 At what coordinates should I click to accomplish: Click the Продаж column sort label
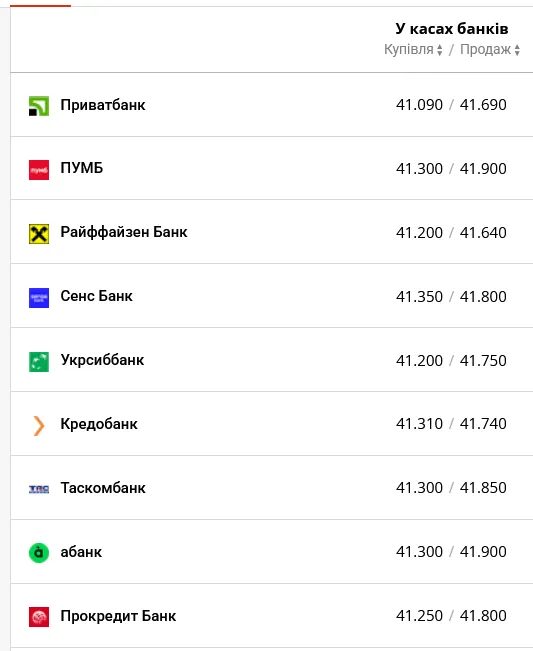pos(485,49)
